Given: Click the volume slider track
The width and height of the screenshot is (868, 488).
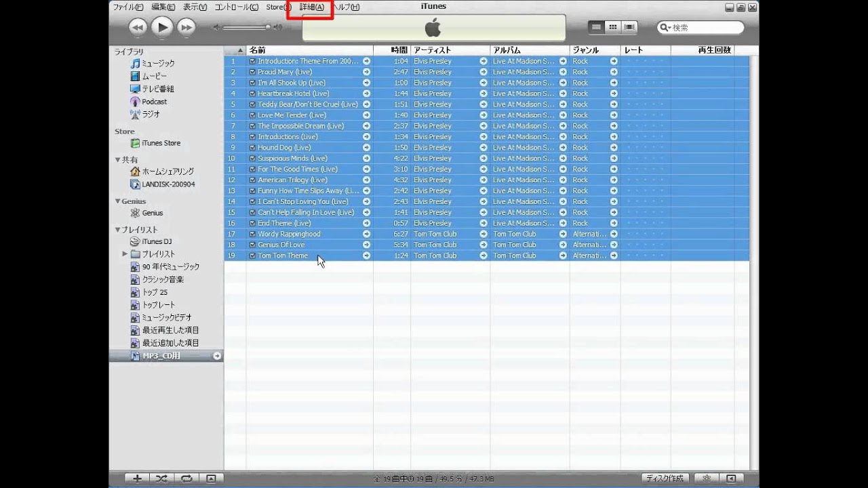Looking at the screenshot, I should [246, 27].
